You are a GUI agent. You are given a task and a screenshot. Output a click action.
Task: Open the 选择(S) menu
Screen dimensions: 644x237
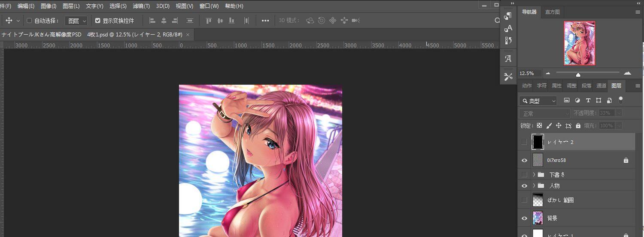coord(118,6)
